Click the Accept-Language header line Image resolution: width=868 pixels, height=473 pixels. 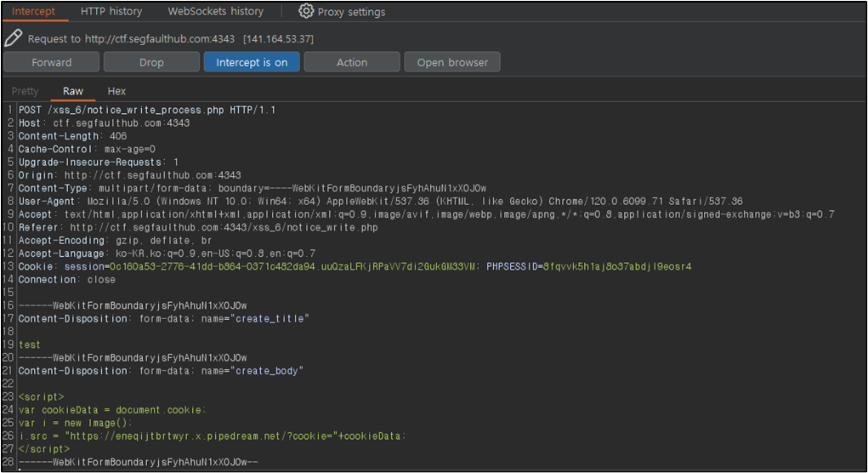[167, 254]
